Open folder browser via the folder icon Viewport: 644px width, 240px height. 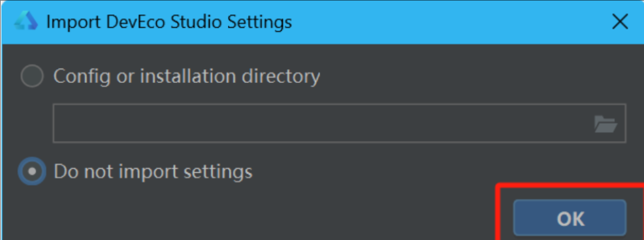point(606,124)
